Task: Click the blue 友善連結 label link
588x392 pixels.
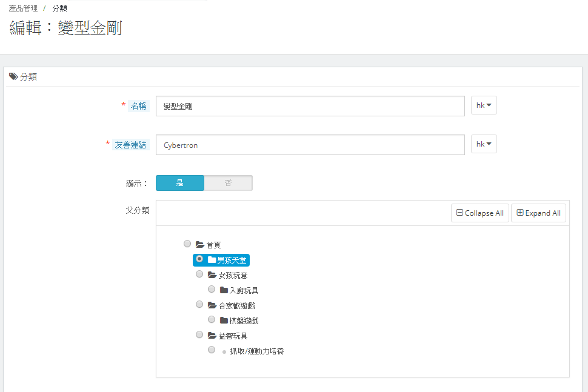Action: [130, 144]
